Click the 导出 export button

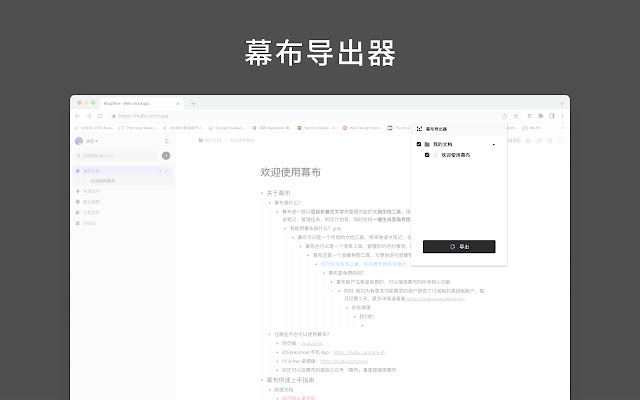click(459, 247)
